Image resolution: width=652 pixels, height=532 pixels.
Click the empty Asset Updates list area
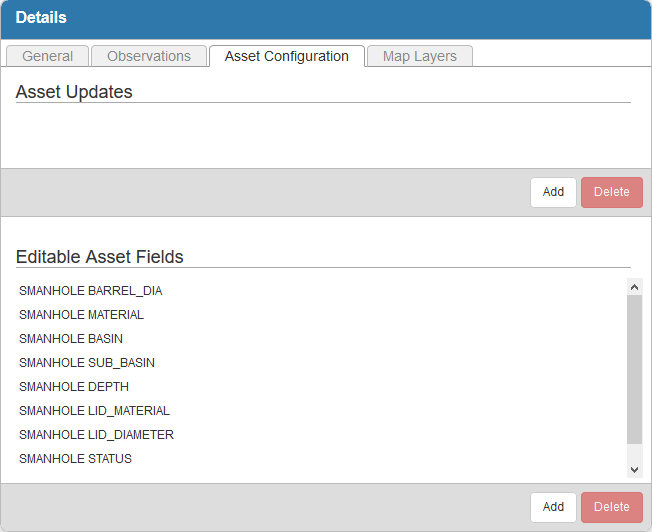tap(322, 135)
